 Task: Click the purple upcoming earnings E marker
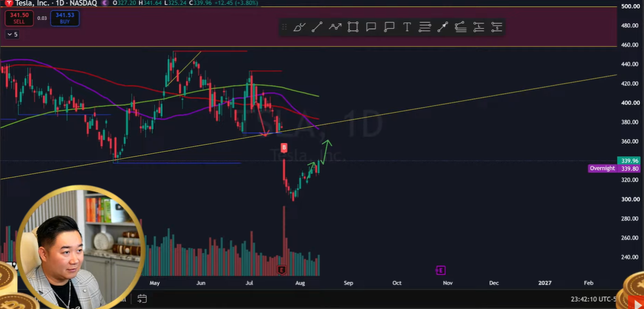pos(440,270)
